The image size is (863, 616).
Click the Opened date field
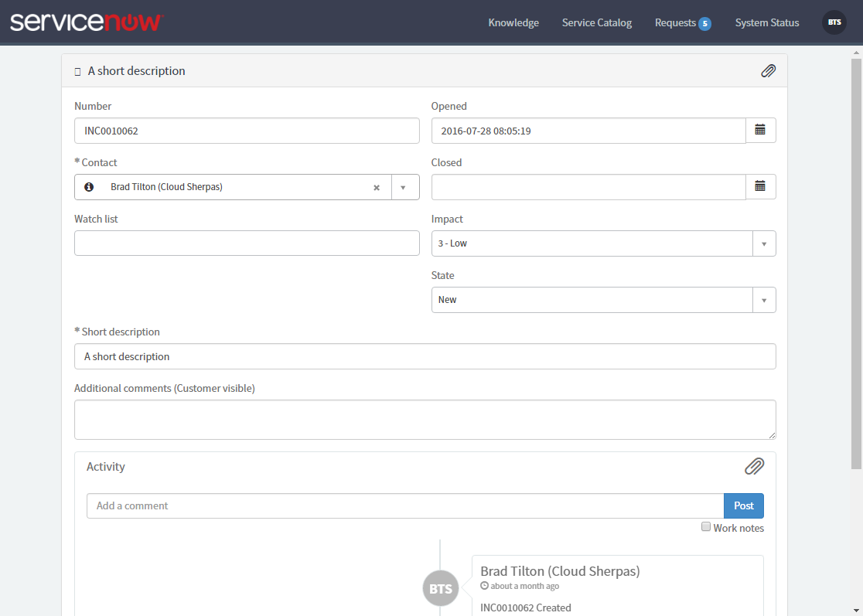point(588,131)
